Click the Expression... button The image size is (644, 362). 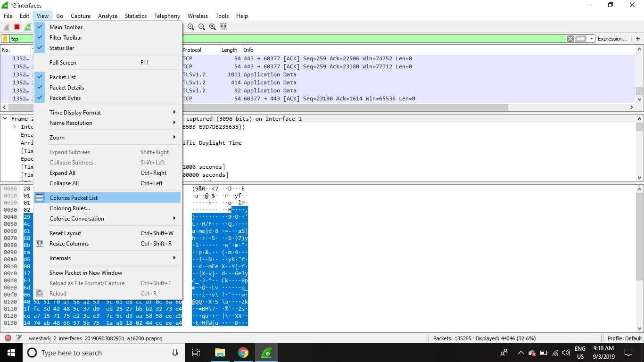tap(612, 39)
